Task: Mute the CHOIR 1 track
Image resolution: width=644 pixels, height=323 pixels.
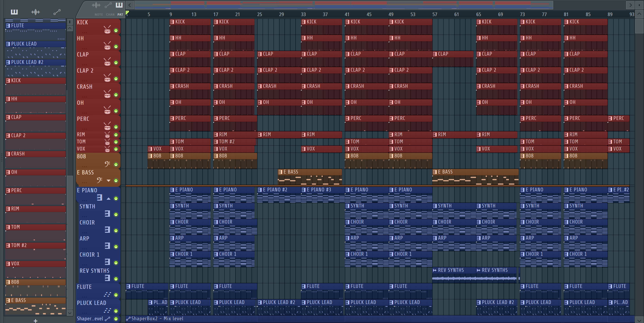Action: (x=116, y=263)
